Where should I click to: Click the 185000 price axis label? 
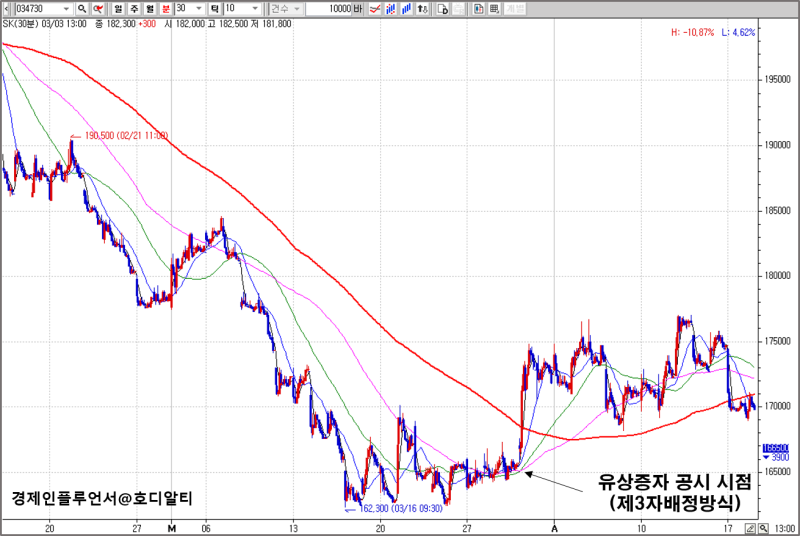[777, 211]
